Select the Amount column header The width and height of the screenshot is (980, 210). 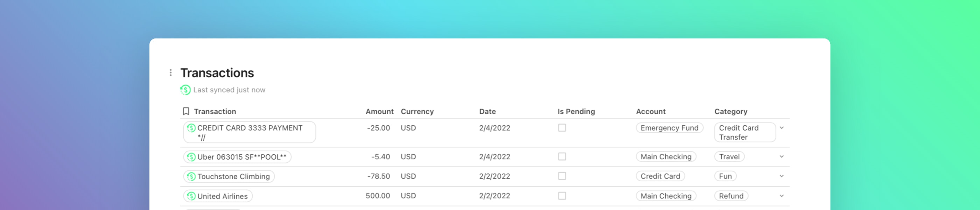379,111
